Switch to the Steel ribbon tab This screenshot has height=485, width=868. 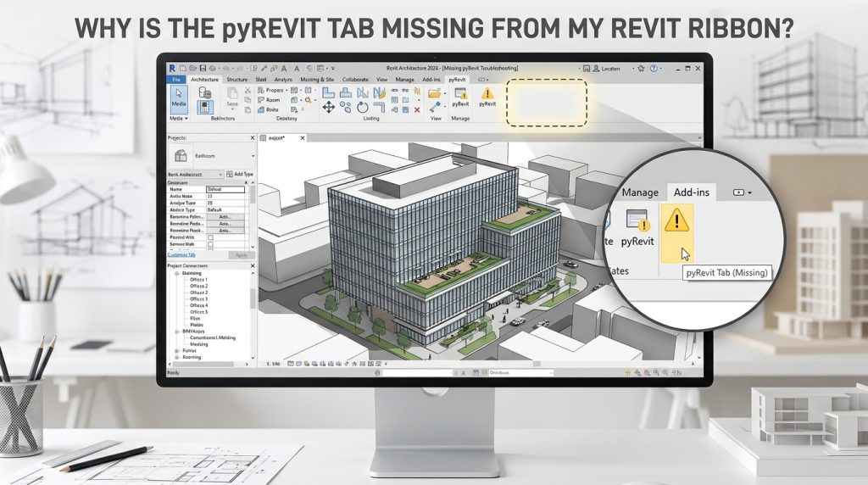pyautogui.click(x=261, y=80)
